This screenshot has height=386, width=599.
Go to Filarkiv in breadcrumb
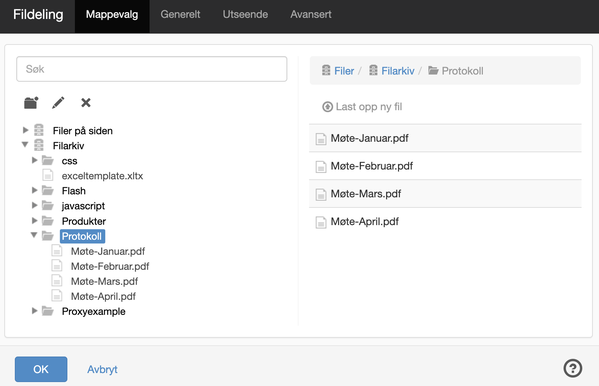tap(398, 71)
